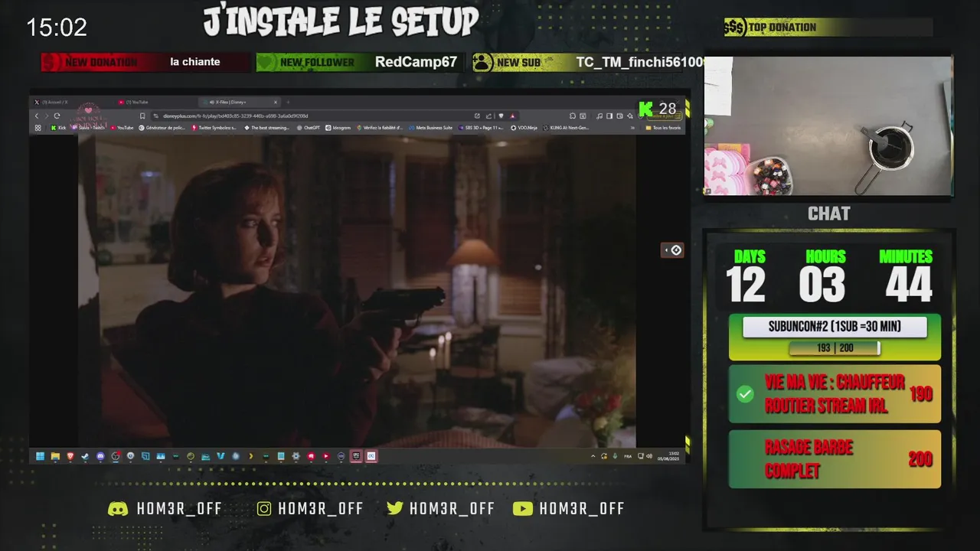Open a new browser tab with plus
Viewport: 980px width, 551px height.
pos(288,102)
